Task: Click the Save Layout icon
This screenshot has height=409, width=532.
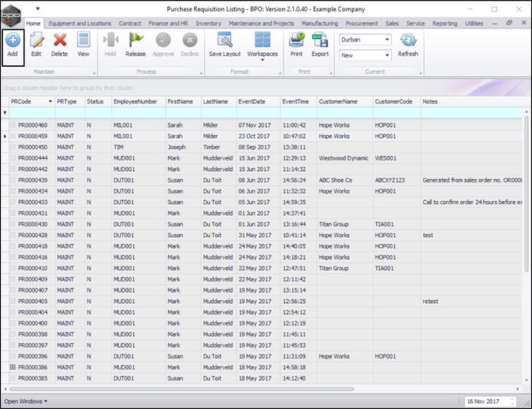Action: pos(225,41)
